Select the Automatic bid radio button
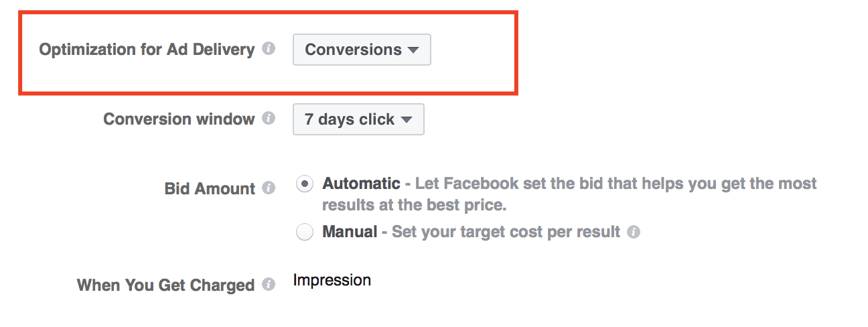Image resolution: width=868 pixels, height=327 pixels. [305, 184]
